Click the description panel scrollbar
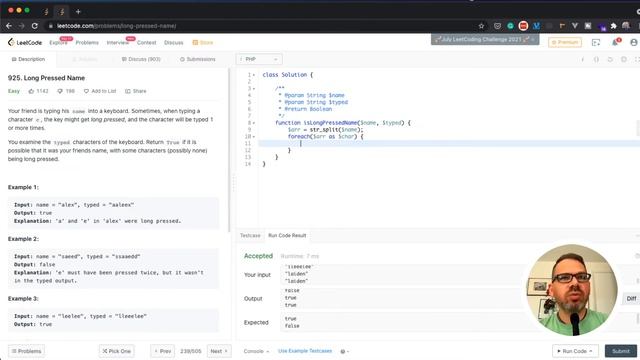This screenshot has width=640, height=360. click(229, 151)
